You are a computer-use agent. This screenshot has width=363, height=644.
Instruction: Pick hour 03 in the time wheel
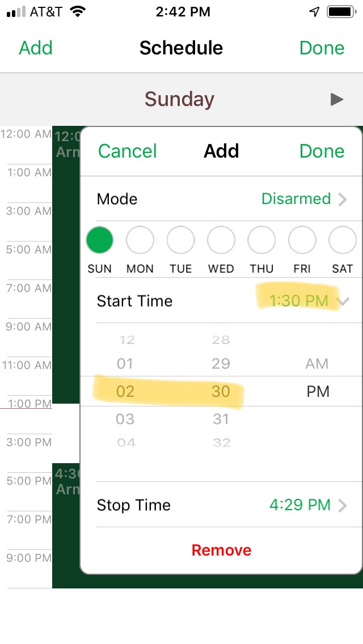point(125,419)
